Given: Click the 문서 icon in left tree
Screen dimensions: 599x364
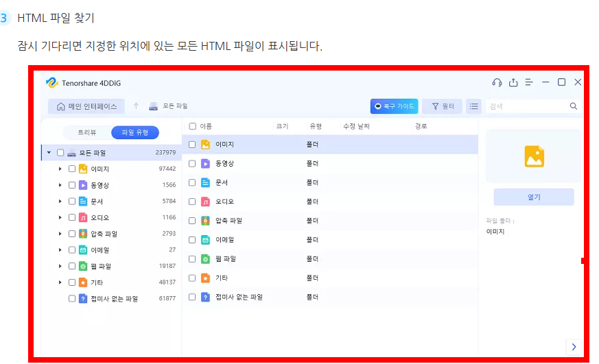Looking at the screenshot, I should (x=83, y=201).
